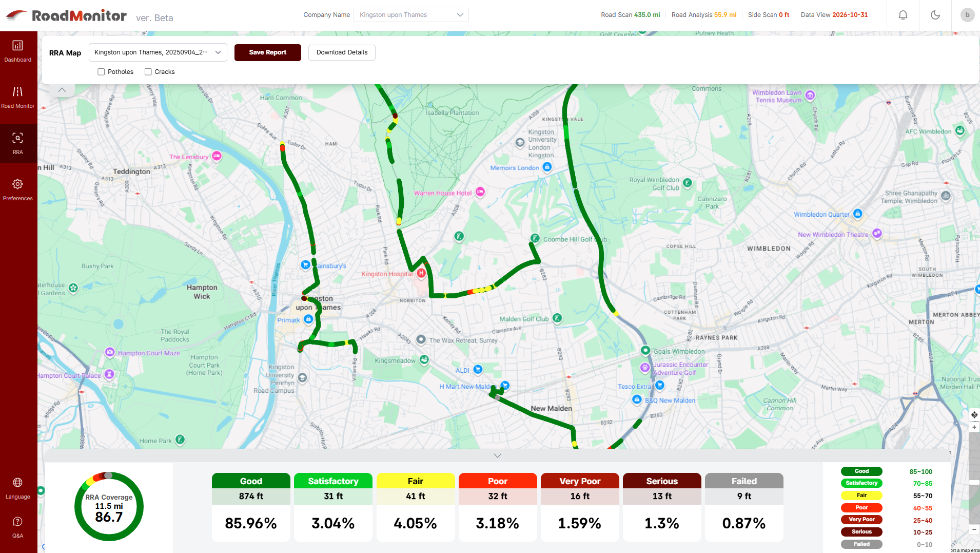Click the geolocate icon on the map
The image size is (980, 553).
point(973,414)
